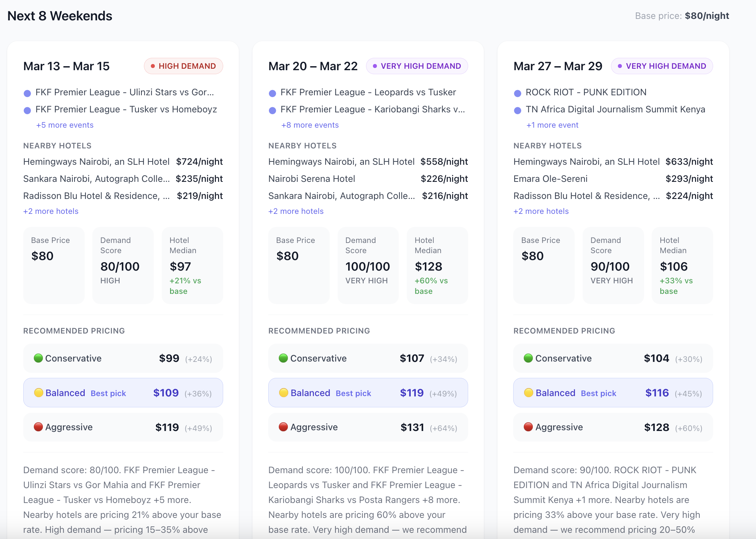Open +2 more hotels under Mar 13 weekend
This screenshot has width=756, height=539.
point(51,211)
